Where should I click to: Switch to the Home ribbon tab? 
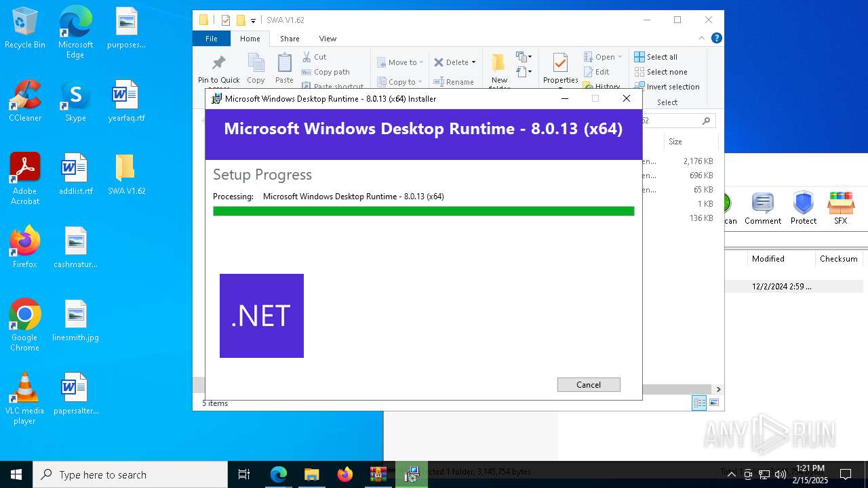click(x=250, y=39)
